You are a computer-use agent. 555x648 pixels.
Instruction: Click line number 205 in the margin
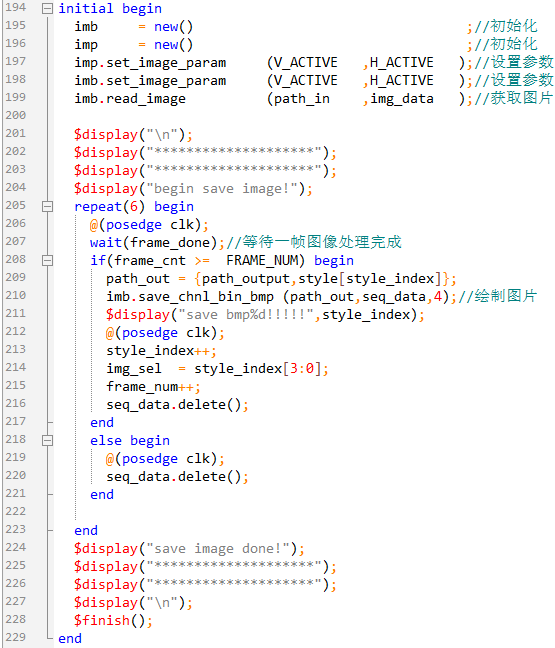[x=16, y=205]
